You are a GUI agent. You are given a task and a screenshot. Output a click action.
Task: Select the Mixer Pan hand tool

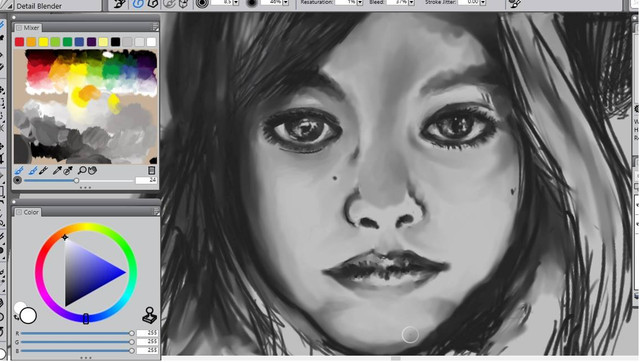[x=93, y=170]
